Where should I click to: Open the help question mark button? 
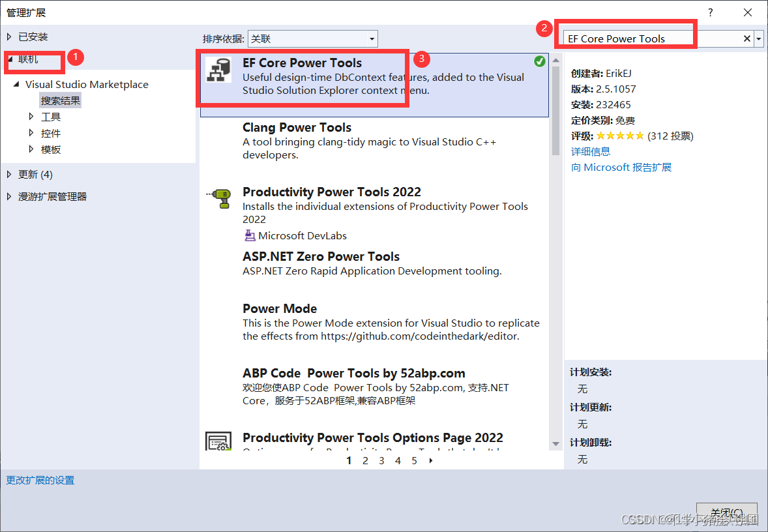(x=710, y=13)
